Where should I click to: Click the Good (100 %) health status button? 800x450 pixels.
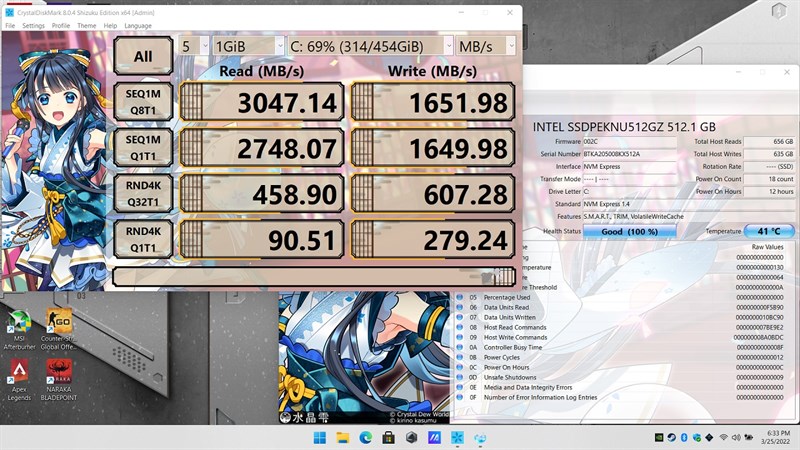pos(630,232)
